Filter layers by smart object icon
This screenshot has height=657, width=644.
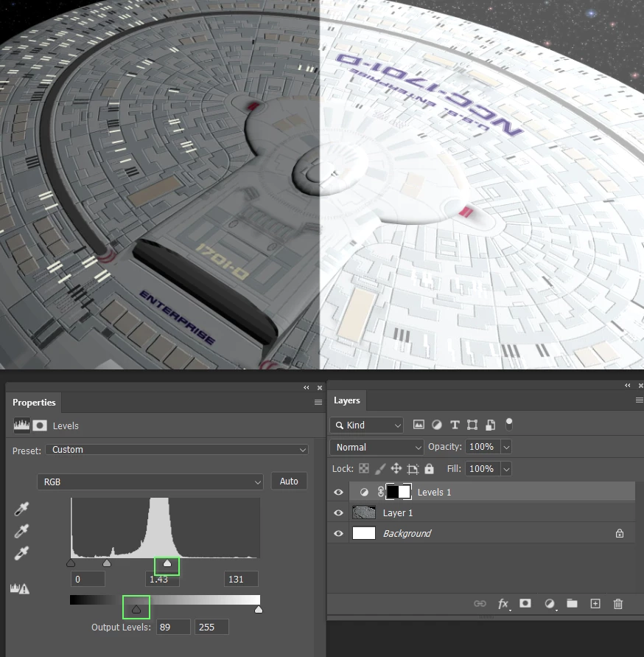click(490, 425)
